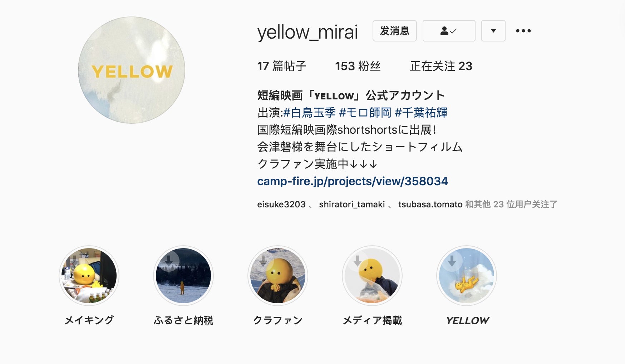Open the #モロ師岡 hashtag
The image size is (625, 364).
(365, 113)
